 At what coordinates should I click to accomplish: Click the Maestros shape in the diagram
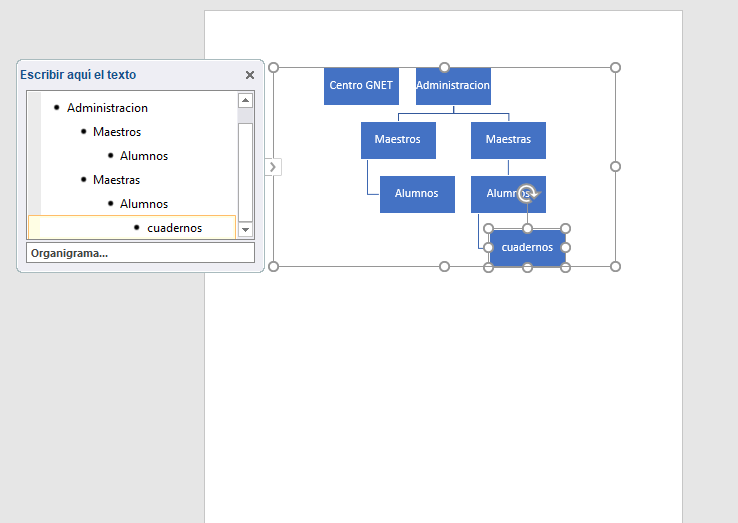(x=398, y=140)
